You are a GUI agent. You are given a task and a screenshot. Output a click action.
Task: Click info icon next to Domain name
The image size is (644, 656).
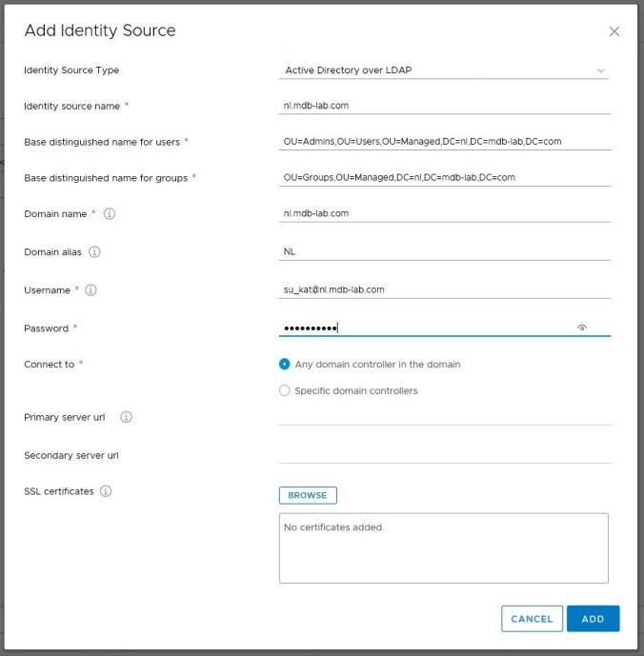tap(109, 214)
